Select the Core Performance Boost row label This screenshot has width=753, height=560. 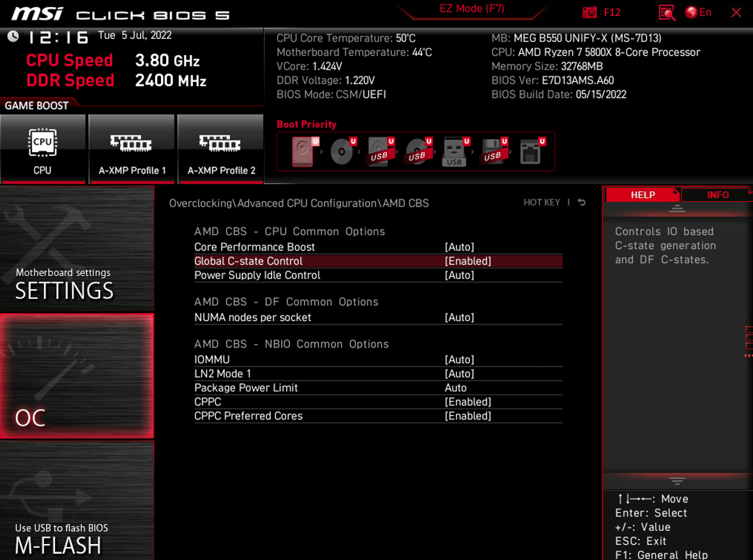255,247
